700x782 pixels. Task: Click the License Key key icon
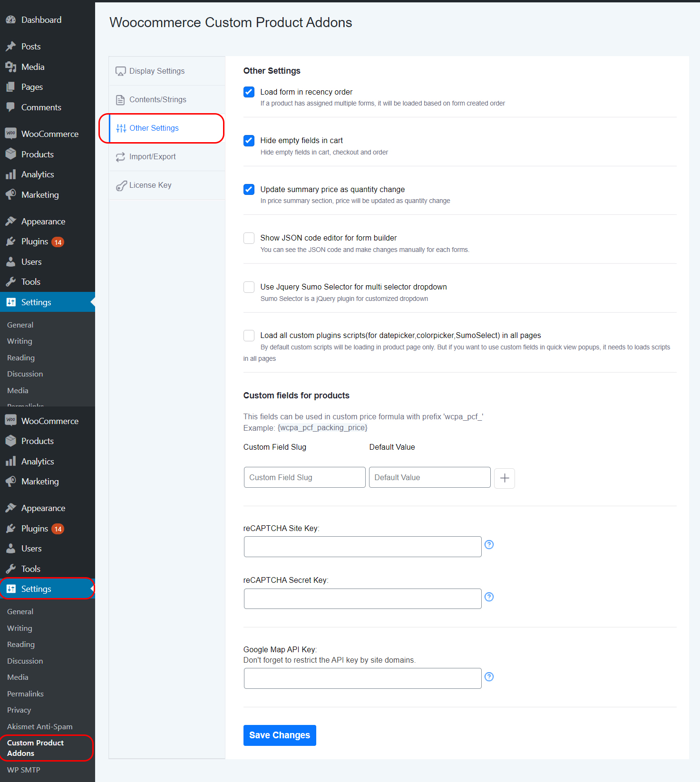coord(121,185)
